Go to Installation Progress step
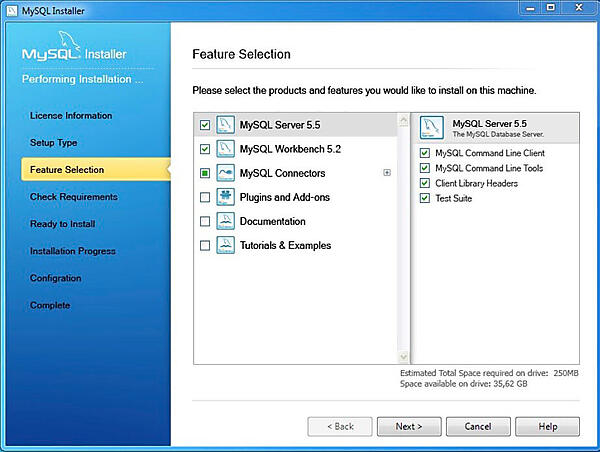The height and width of the screenshot is (452, 600). pyautogui.click(x=73, y=251)
